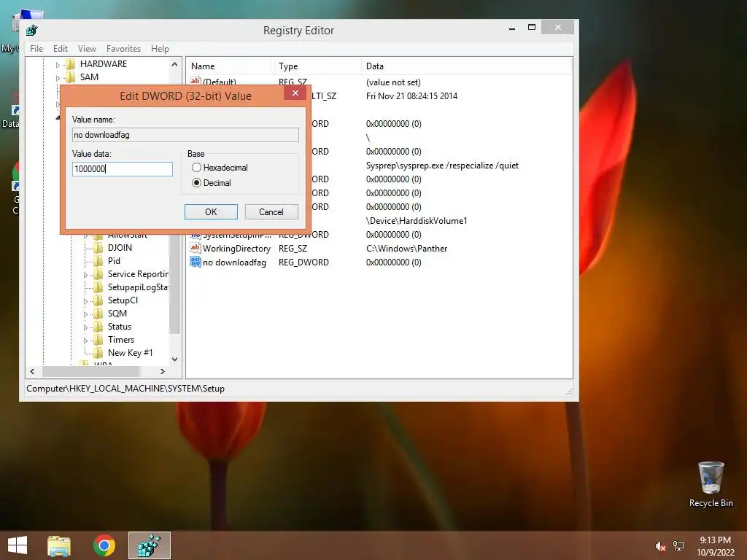This screenshot has width=747, height=560.
Task: Click the Fri Nov 21 08:24:15 2014 data
Action: 411,96
